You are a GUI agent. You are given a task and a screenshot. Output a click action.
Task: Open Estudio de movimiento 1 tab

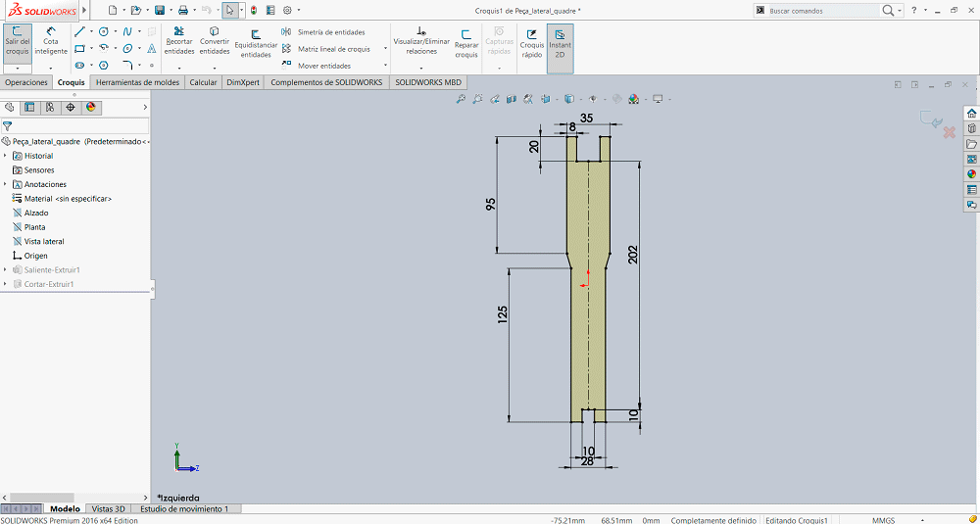click(184, 508)
